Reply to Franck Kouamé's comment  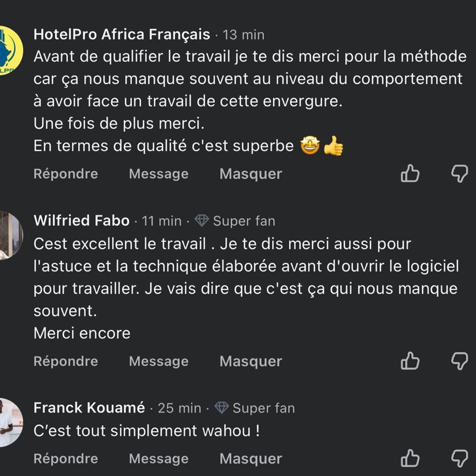click(x=66, y=459)
